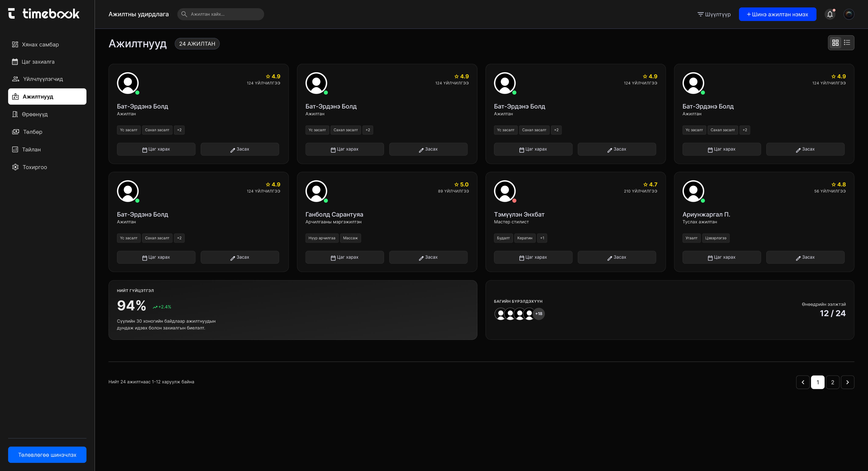Open the Шүүлтүүр filter

pos(714,14)
